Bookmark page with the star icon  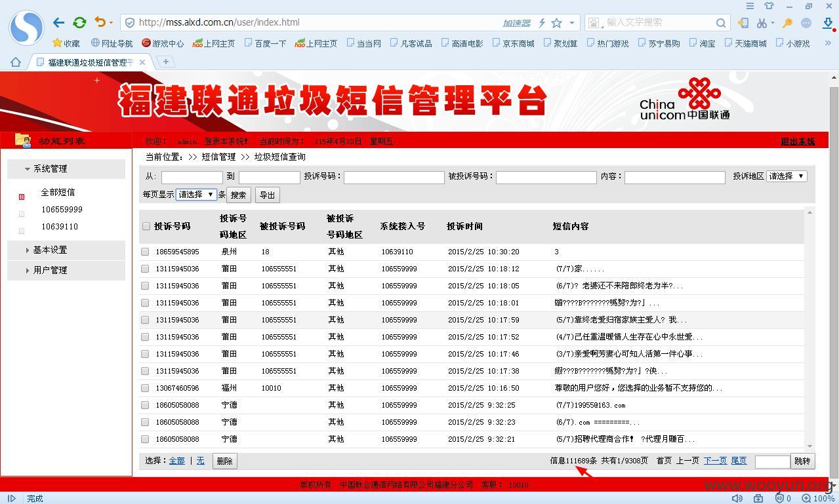tap(557, 23)
